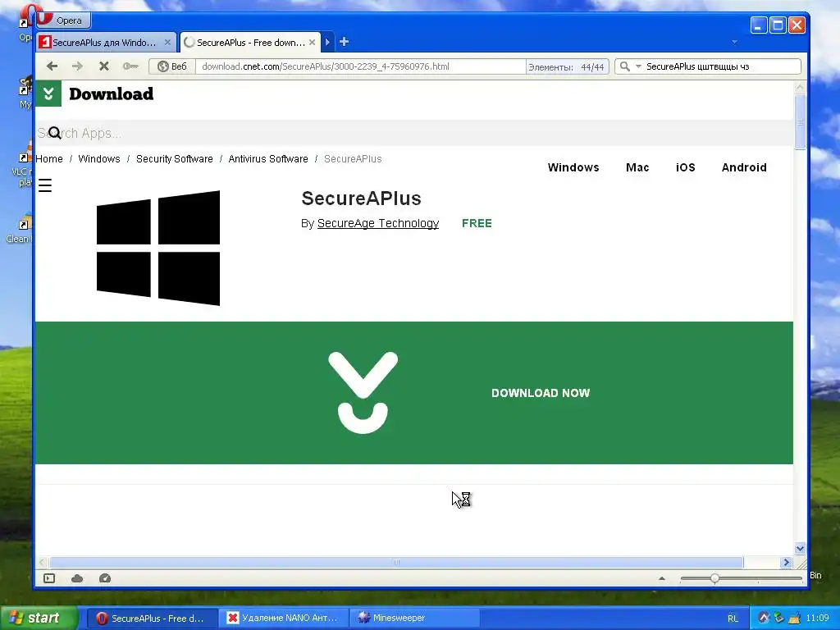Open the Opera menu button

tap(63, 21)
